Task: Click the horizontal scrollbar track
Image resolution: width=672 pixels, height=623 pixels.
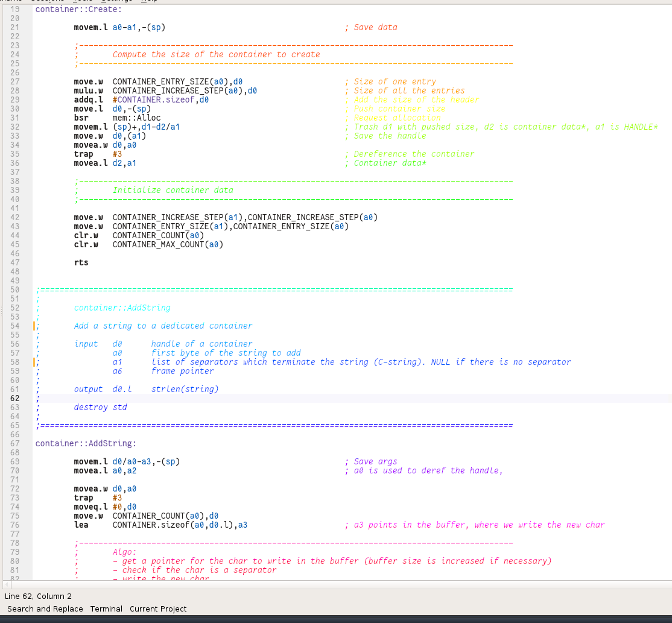Action: pos(338,584)
